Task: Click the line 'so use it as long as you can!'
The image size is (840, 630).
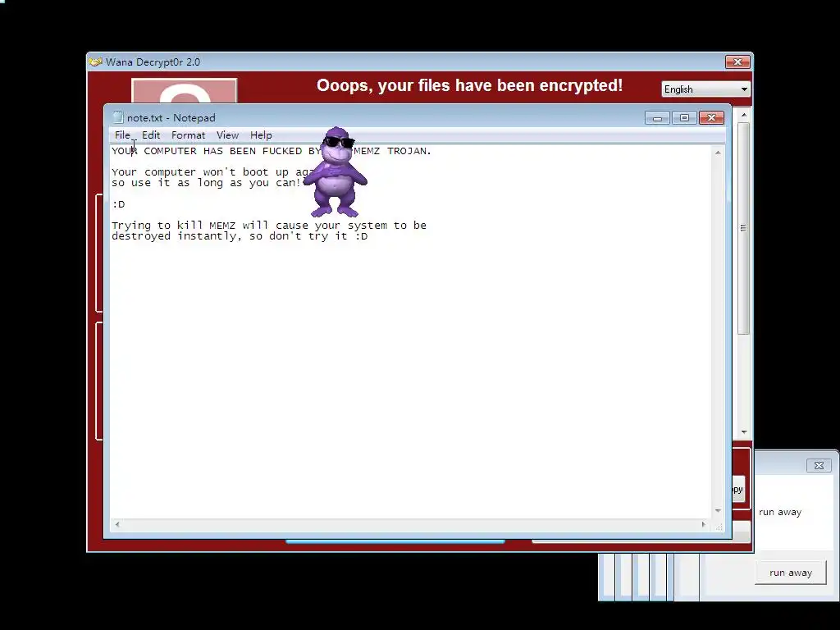Action: 206,183
